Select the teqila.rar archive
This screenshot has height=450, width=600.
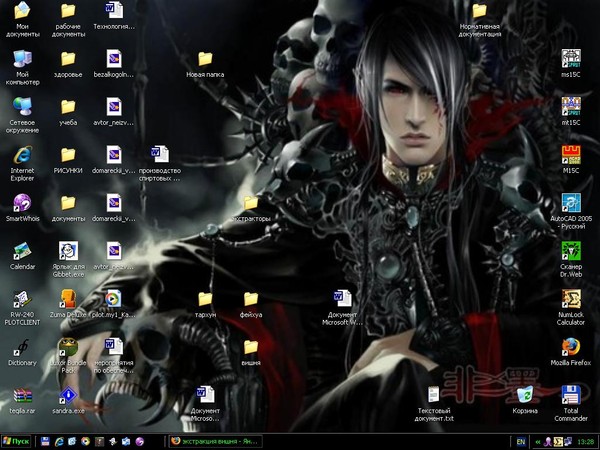pyautogui.click(x=22, y=400)
